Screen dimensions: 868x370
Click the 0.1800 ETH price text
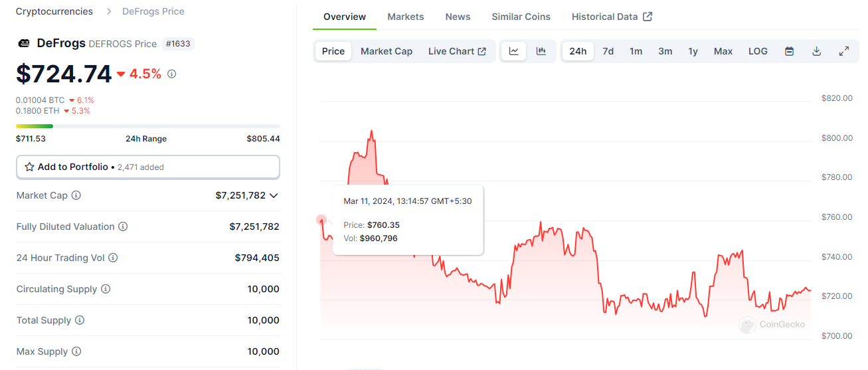(38, 111)
